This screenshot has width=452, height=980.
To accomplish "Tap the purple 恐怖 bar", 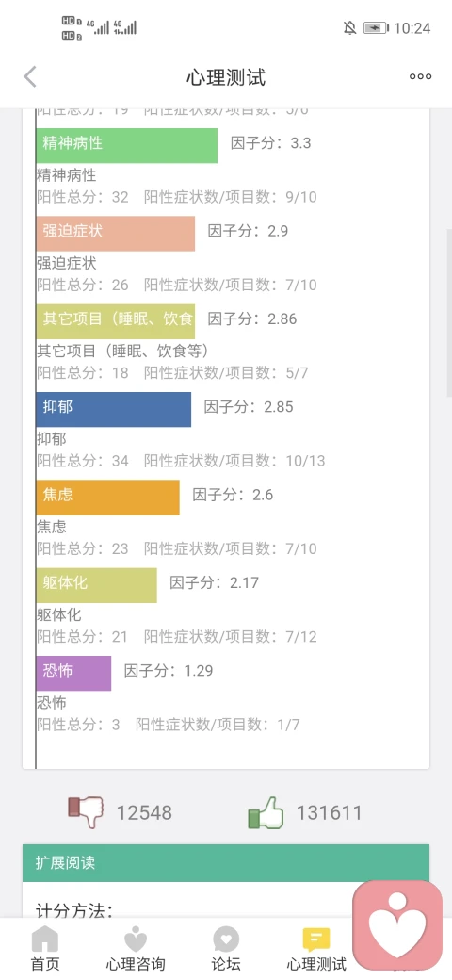I will point(73,673).
